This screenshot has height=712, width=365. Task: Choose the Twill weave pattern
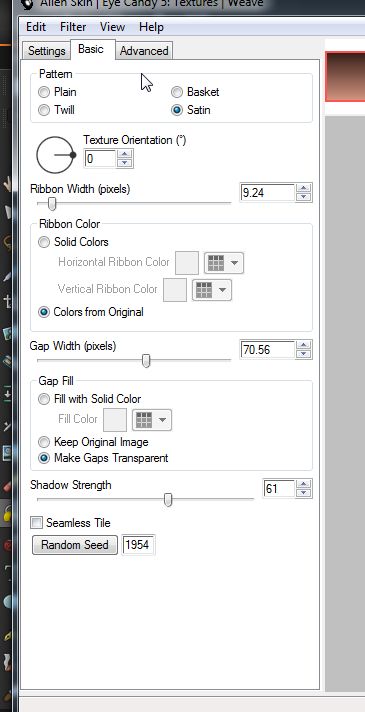tap(44, 110)
